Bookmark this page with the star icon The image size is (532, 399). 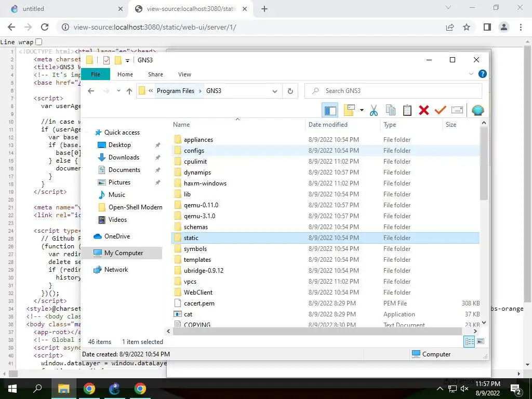click(x=467, y=27)
